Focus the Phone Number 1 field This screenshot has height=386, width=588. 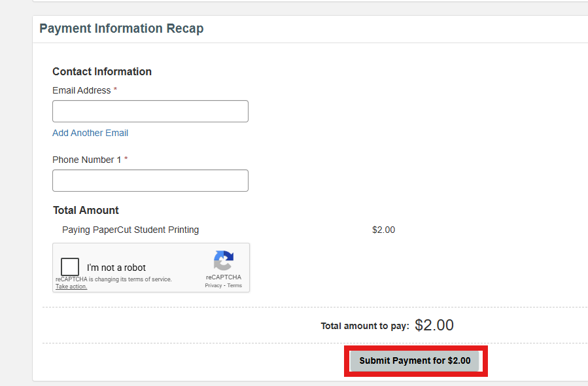(150, 180)
